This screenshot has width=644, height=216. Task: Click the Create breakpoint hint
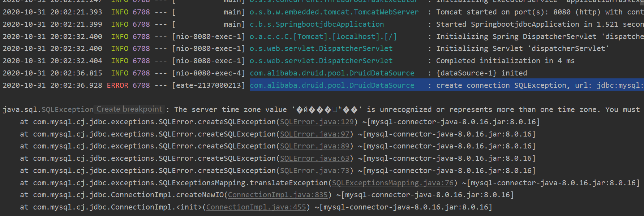click(x=129, y=109)
